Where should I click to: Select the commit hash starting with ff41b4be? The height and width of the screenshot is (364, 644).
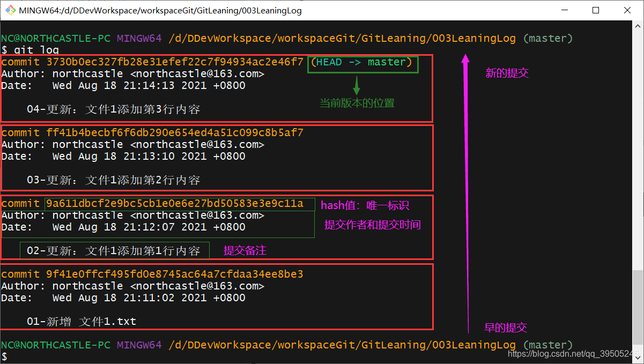[x=175, y=133]
